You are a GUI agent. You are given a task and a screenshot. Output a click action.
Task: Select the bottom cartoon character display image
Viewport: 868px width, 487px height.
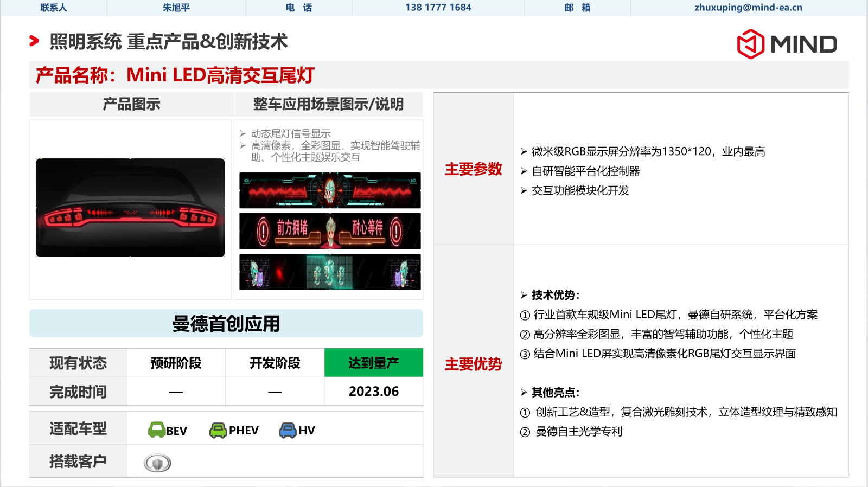click(x=330, y=272)
